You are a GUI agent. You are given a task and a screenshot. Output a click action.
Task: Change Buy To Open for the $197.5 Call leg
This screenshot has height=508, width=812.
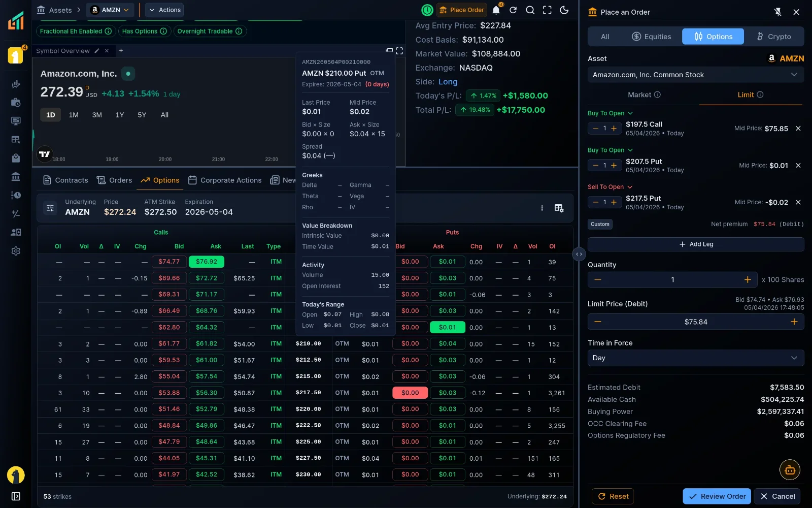point(610,113)
